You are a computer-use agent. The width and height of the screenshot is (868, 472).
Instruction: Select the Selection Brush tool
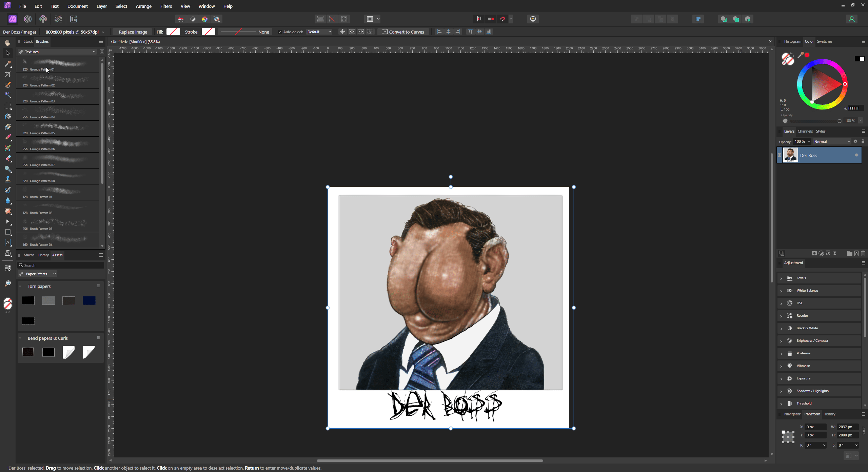click(x=7, y=85)
